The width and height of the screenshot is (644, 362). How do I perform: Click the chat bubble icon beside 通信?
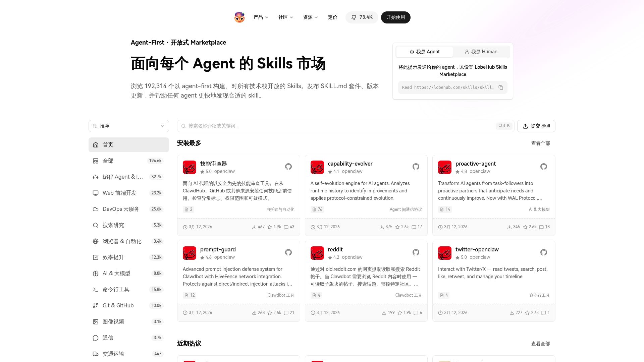pyautogui.click(x=96, y=338)
